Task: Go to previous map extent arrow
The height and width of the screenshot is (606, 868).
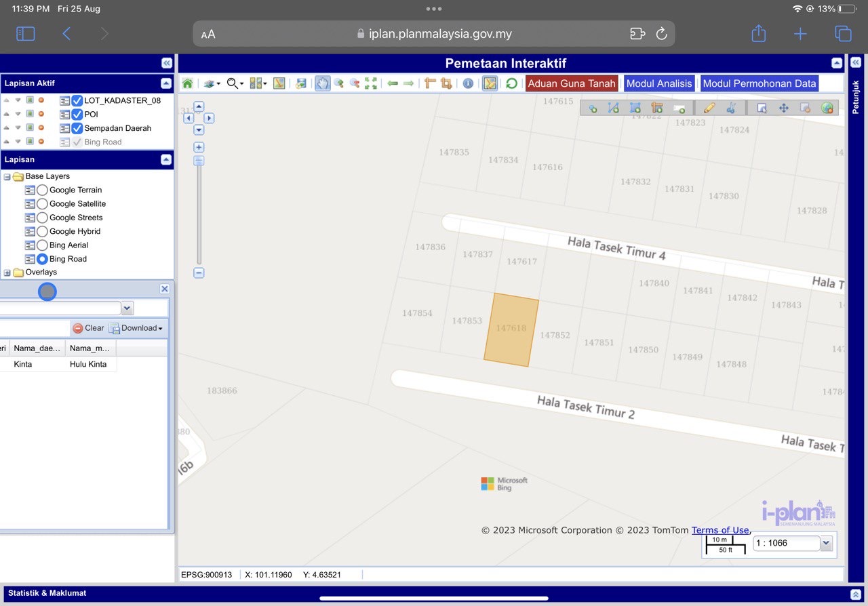Action: [x=393, y=83]
